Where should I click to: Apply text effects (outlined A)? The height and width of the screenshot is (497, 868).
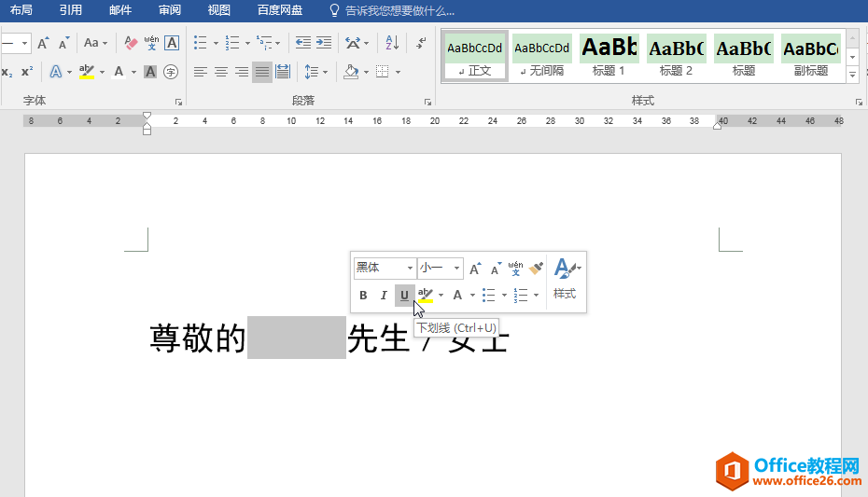[56, 72]
